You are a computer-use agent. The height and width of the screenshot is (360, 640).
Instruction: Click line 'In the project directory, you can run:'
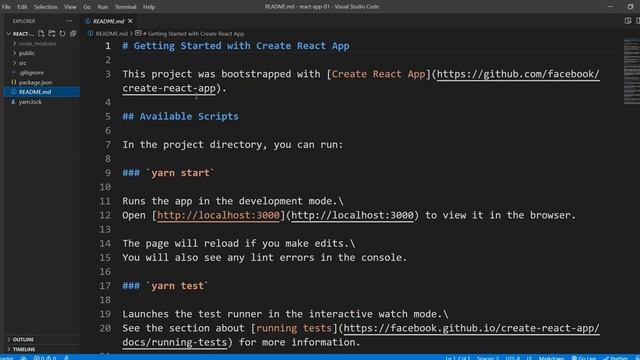pos(233,144)
